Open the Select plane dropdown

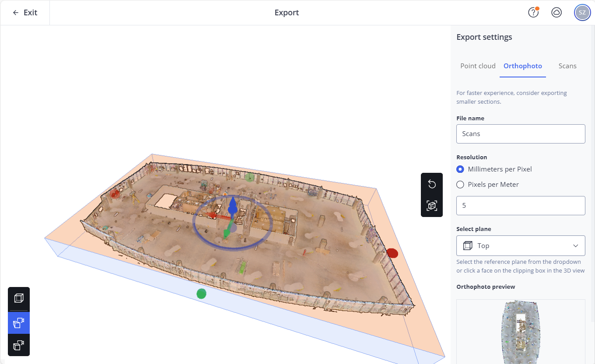(x=520, y=246)
